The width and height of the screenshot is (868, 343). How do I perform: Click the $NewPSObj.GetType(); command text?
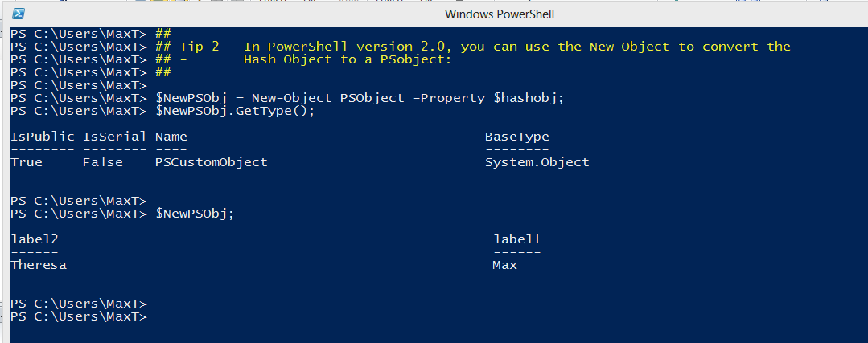point(235,111)
